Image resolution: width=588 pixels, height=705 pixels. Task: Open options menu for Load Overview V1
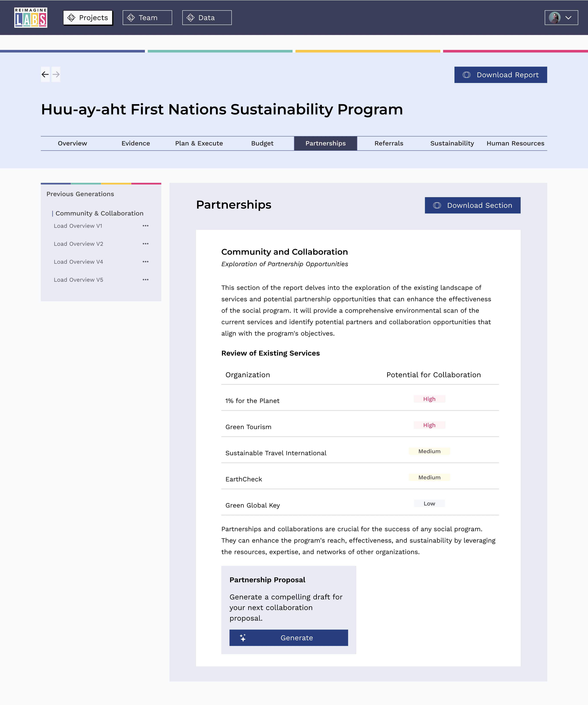point(145,226)
